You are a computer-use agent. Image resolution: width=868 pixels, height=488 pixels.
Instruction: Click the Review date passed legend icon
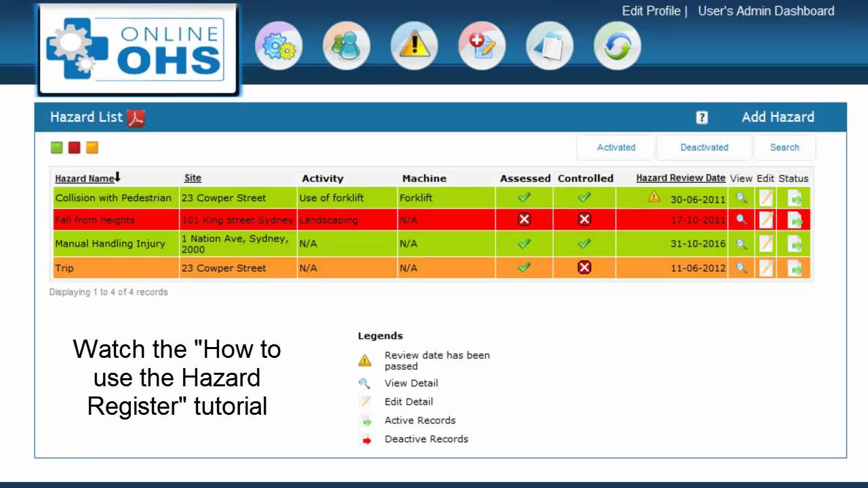[x=365, y=360]
